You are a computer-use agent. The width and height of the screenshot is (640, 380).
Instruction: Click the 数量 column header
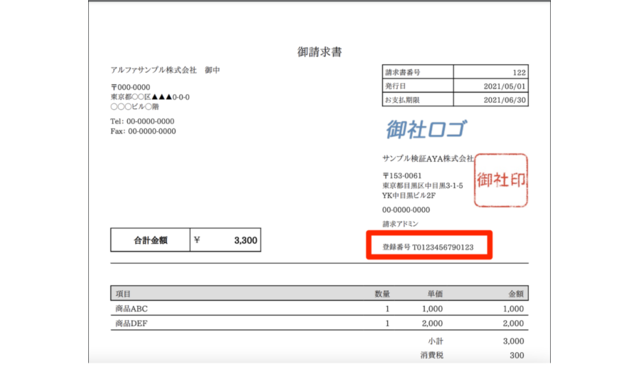[382, 293]
